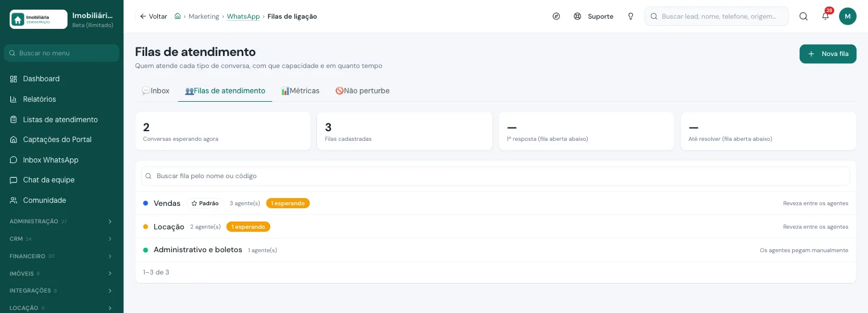Click the star icon on Padrão badge
The image size is (868, 313).
tap(194, 203)
